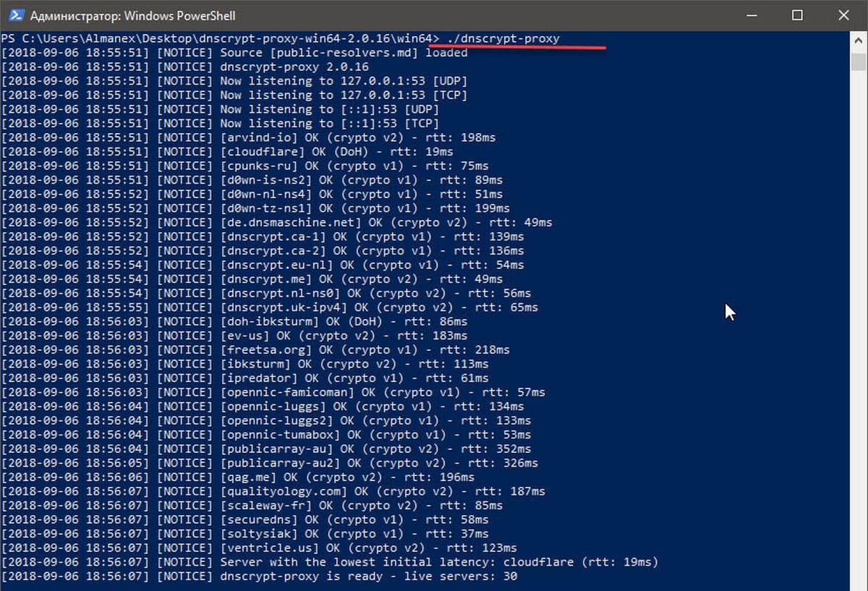868x591 pixels.
Task: Click the [dnscrypt.uk-ipv4] line
Action: point(270,307)
